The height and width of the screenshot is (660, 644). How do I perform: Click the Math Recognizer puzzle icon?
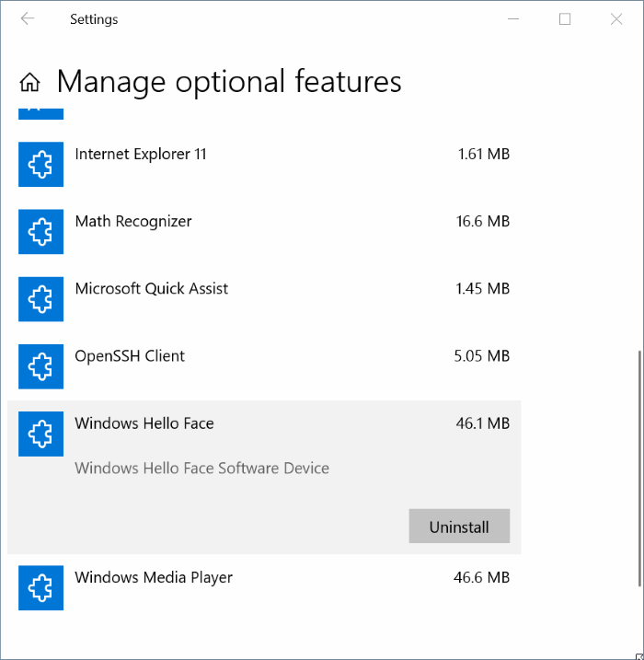(40, 231)
